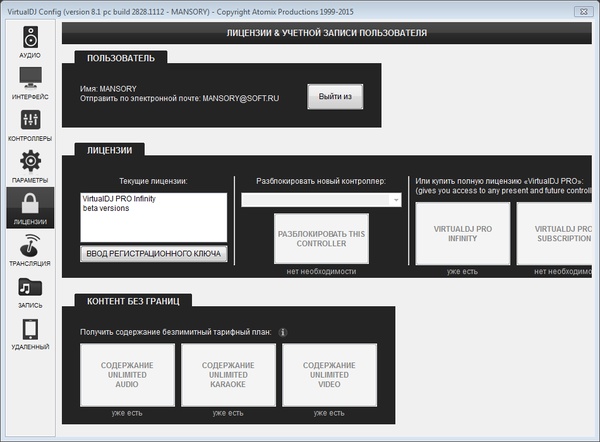Open the КОНТРОЛЛЕРЫ mixer icon section
Viewport: 600px width, 442px height.
pyautogui.click(x=30, y=125)
